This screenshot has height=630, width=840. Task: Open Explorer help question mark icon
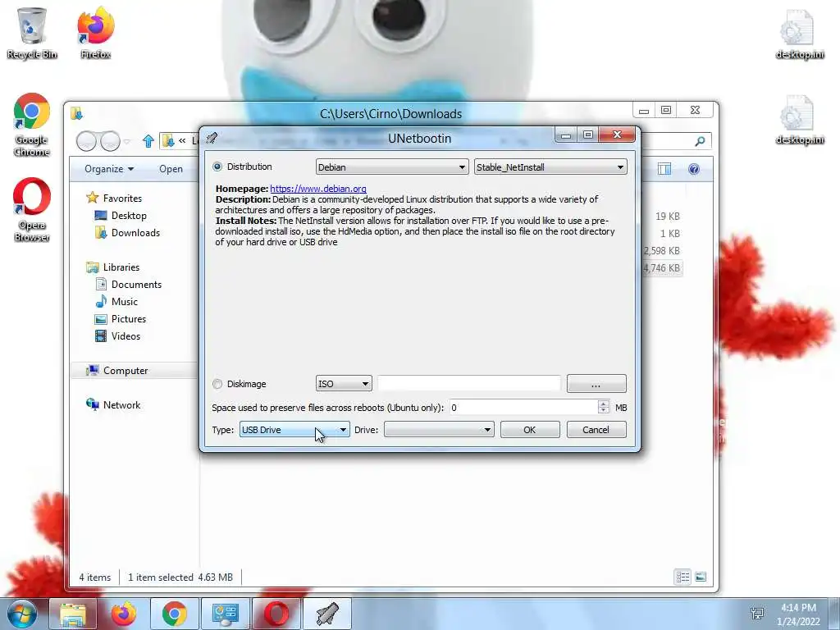694,169
